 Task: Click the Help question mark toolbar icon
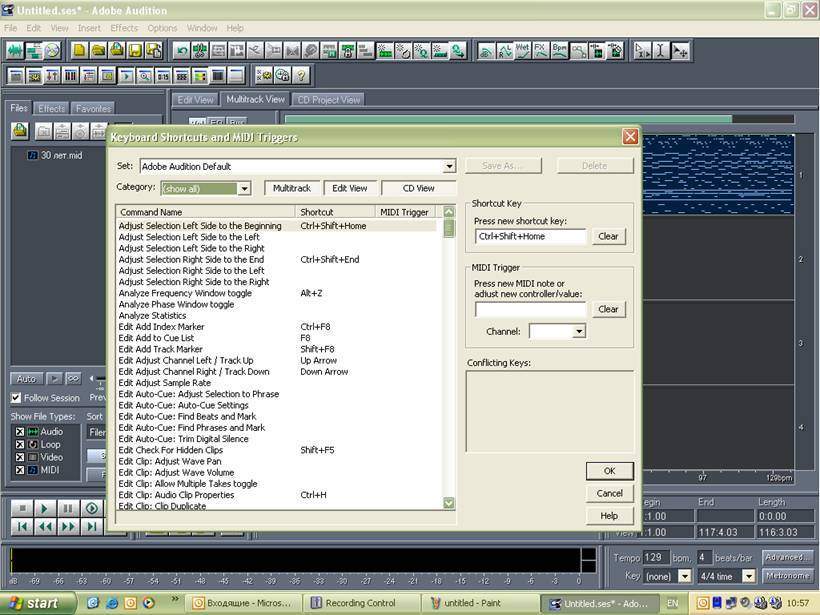301,75
